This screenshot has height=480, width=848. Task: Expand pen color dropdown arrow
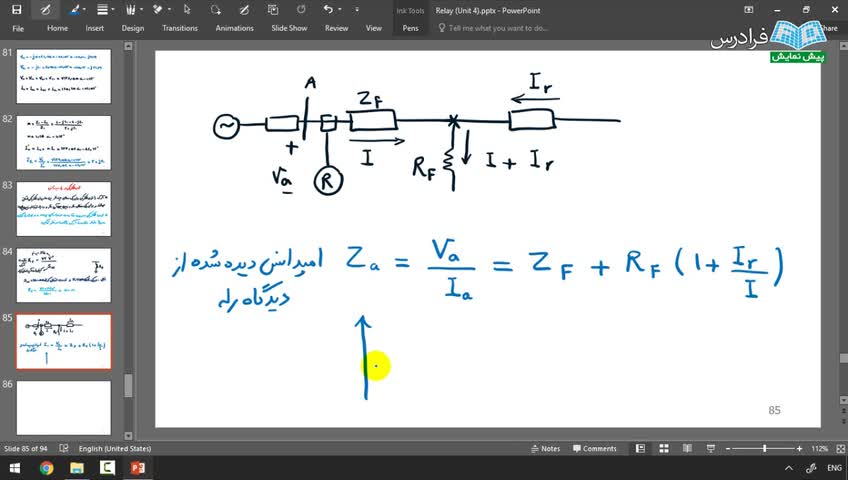coord(84,10)
